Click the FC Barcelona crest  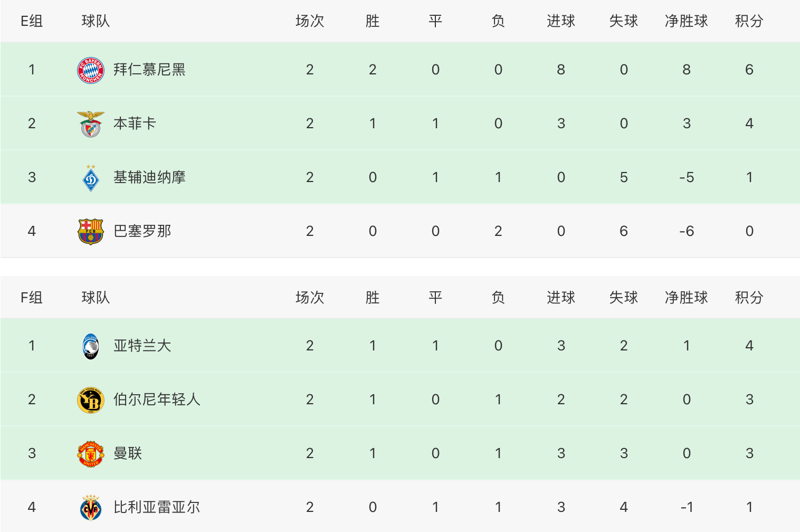[x=91, y=231]
